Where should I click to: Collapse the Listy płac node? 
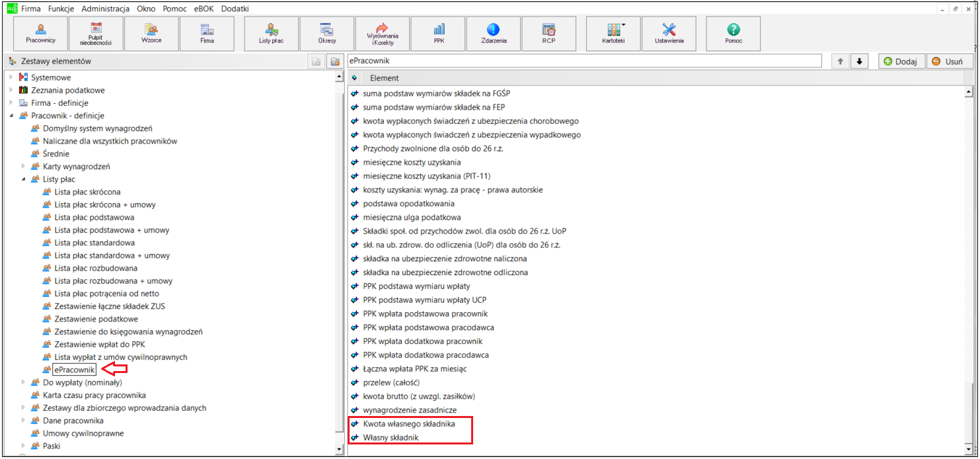coord(23,179)
